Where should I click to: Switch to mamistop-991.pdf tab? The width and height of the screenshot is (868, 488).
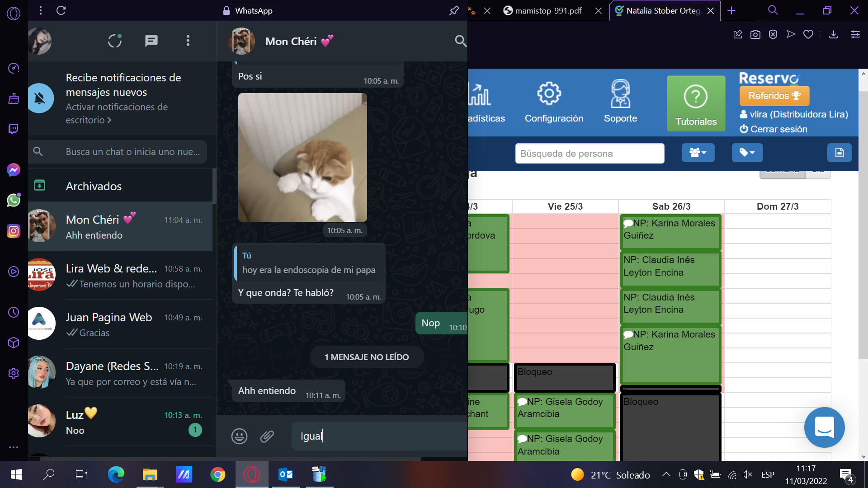(548, 10)
